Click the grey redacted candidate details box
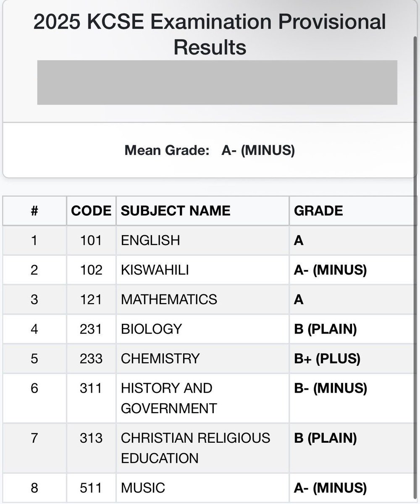420x504 pixels. point(217,82)
